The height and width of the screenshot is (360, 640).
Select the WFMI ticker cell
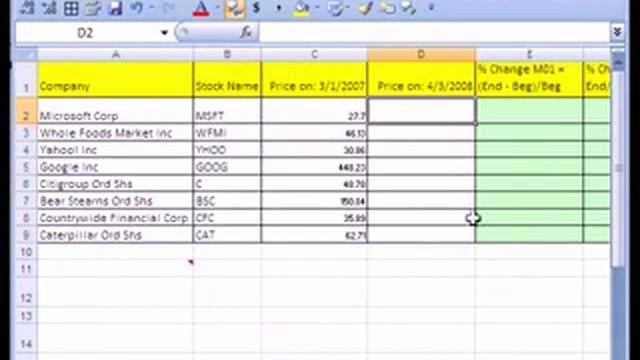227,133
